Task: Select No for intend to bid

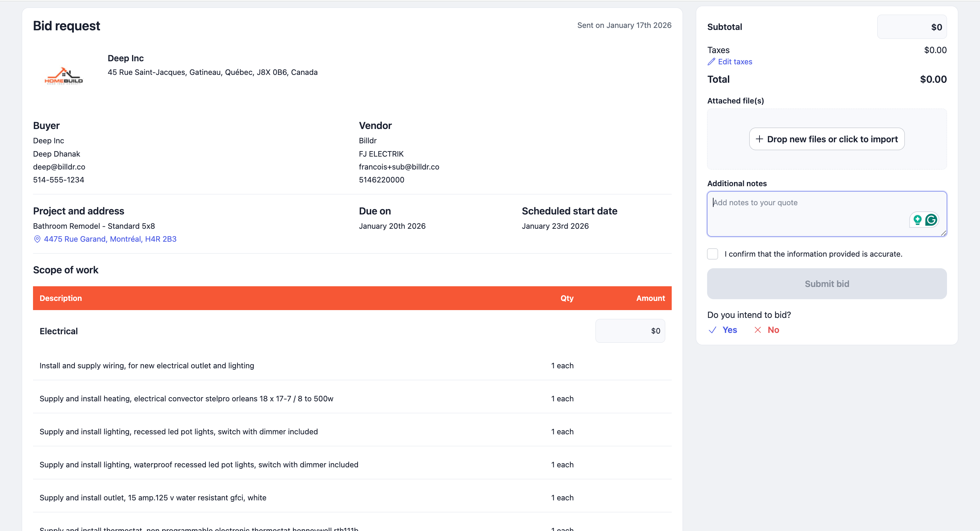Action: tap(773, 330)
